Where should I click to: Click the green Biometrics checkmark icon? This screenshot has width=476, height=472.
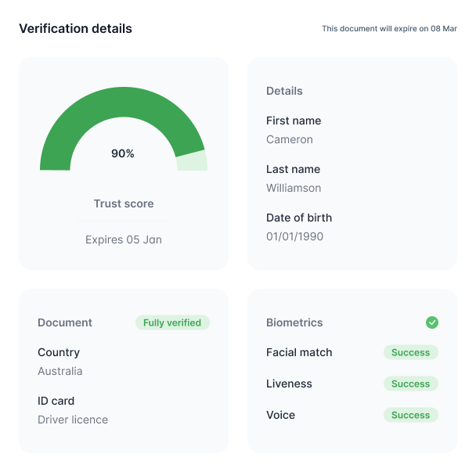(x=431, y=322)
